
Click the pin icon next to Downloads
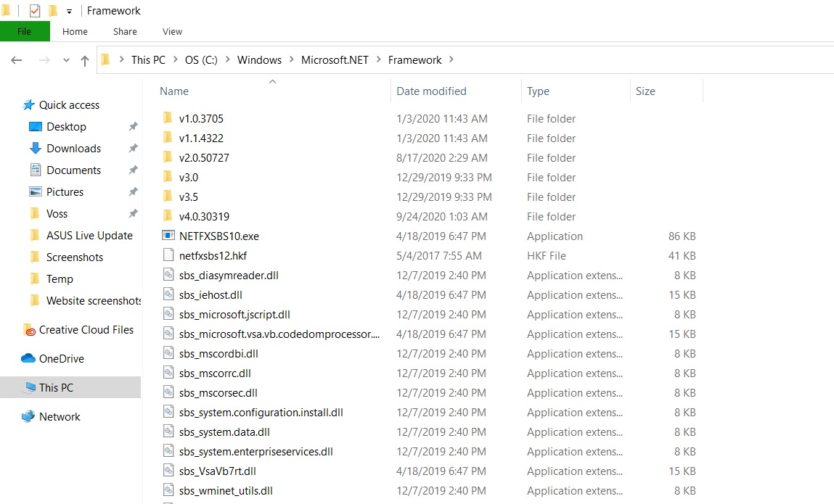point(133,149)
